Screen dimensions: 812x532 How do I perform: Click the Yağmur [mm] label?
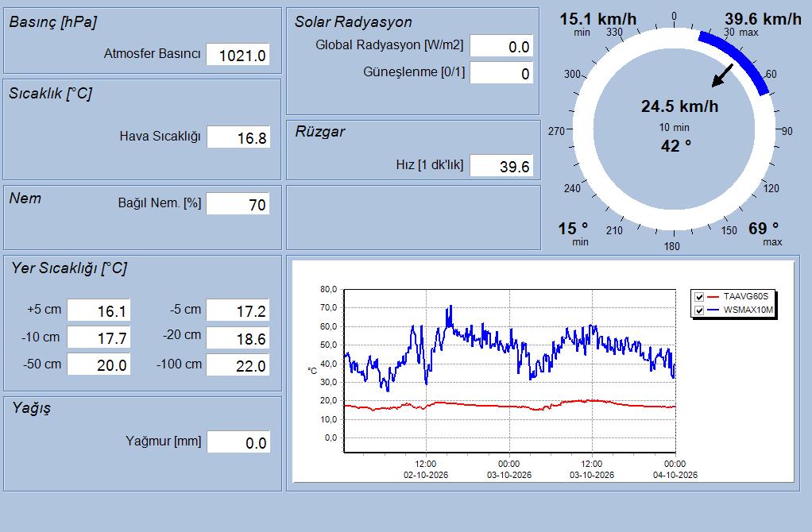pyautogui.click(x=163, y=441)
